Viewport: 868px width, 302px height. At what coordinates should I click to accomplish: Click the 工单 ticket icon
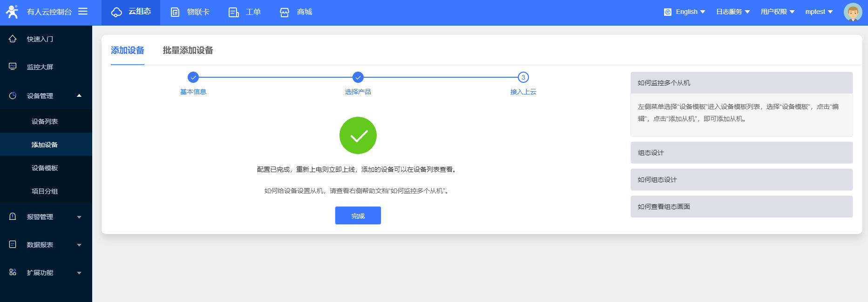(234, 12)
